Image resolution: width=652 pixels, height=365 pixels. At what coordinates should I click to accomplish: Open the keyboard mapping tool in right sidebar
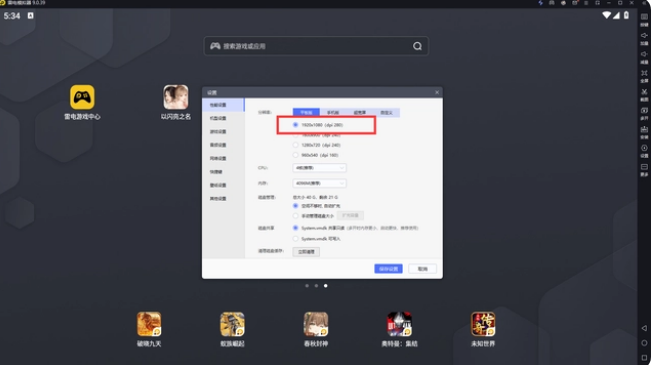pos(644,19)
